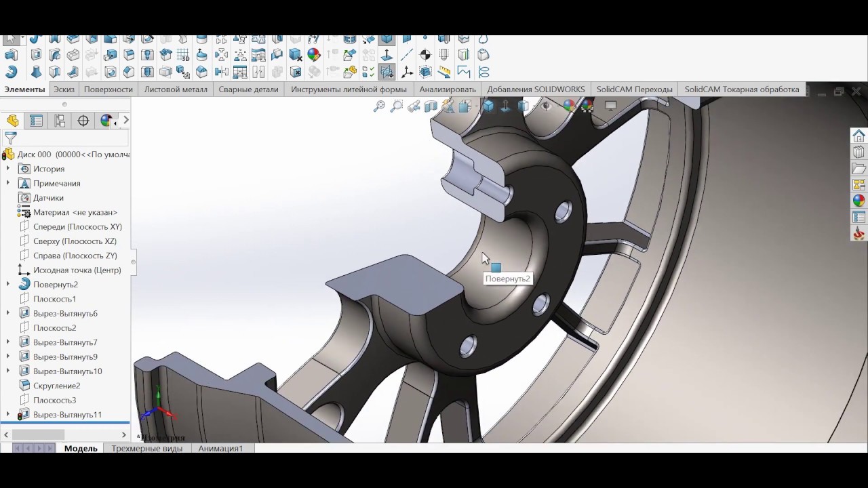
Task: Select Скругление2 feature in tree
Action: (x=56, y=386)
